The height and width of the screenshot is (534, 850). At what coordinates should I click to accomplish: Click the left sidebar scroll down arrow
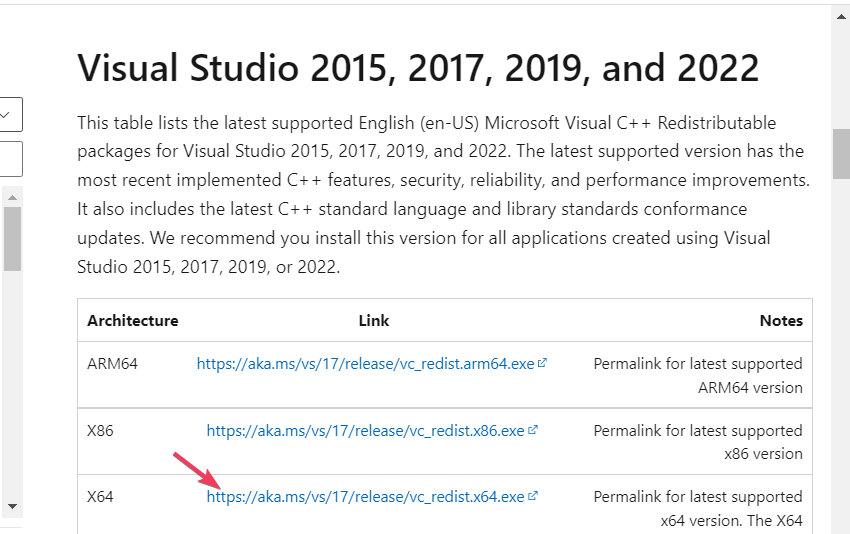tap(12, 507)
